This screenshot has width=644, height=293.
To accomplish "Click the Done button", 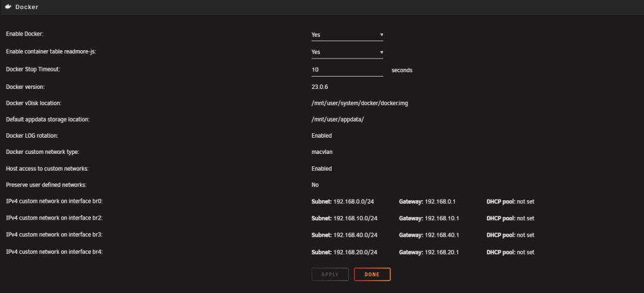I will 372,274.
